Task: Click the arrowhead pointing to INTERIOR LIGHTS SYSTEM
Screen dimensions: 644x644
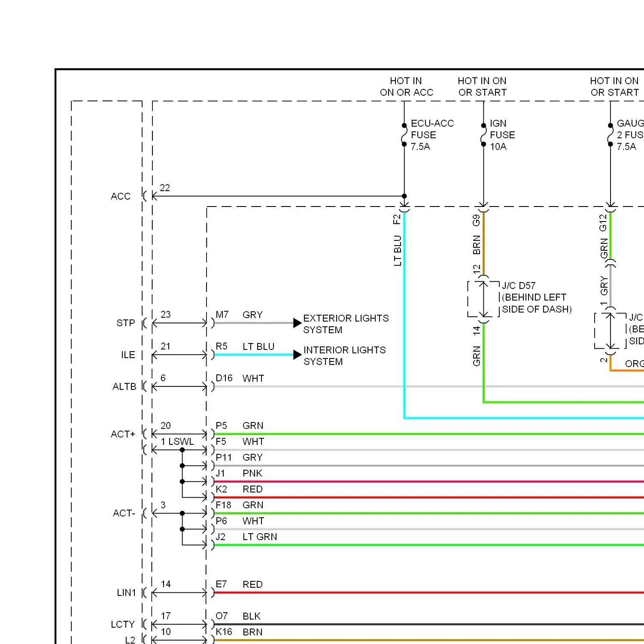Action: 297,355
